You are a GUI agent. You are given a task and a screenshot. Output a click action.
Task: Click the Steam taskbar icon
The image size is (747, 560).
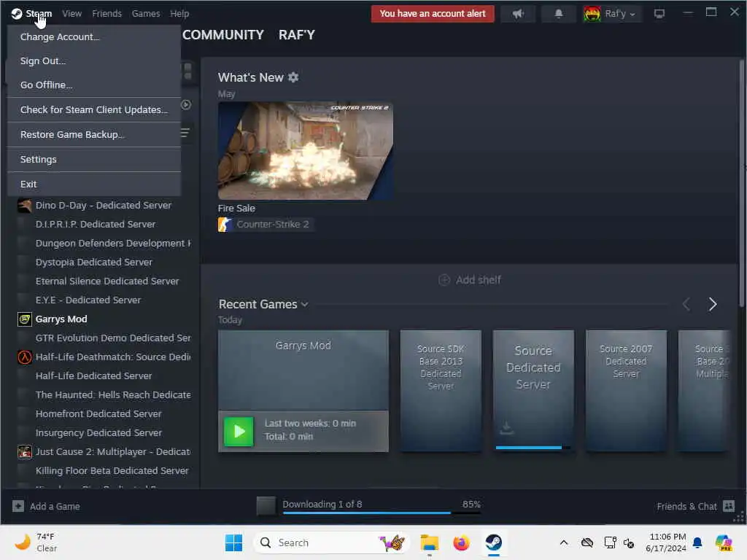click(494, 542)
